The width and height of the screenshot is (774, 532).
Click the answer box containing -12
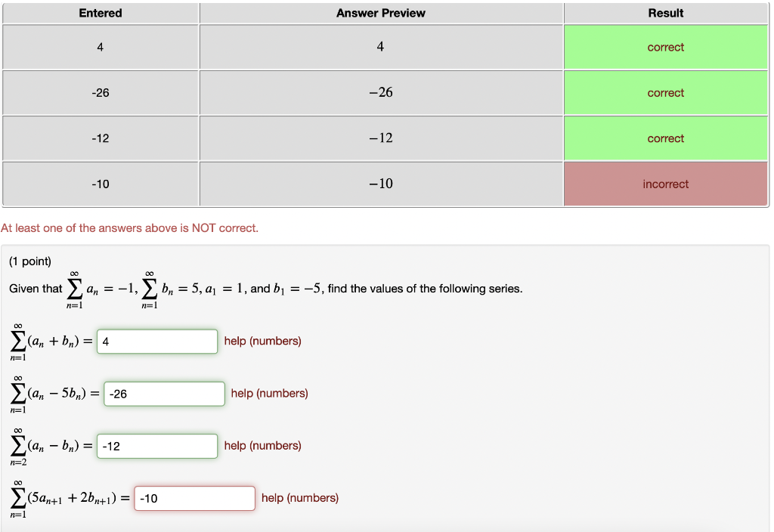click(156, 446)
